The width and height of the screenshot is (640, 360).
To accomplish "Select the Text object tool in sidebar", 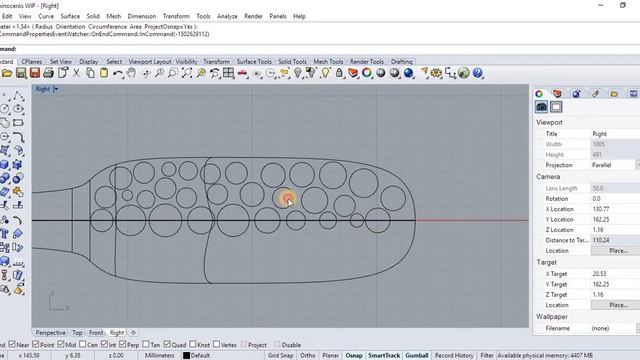I will 4,234.
